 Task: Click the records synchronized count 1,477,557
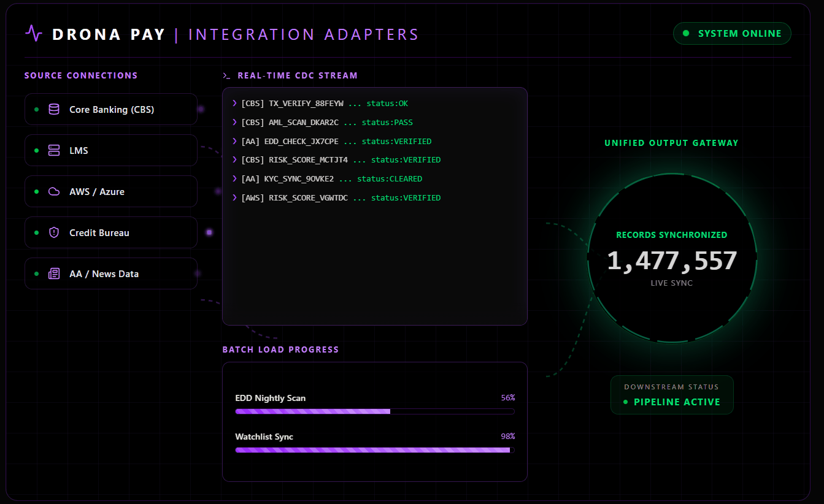click(x=672, y=261)
